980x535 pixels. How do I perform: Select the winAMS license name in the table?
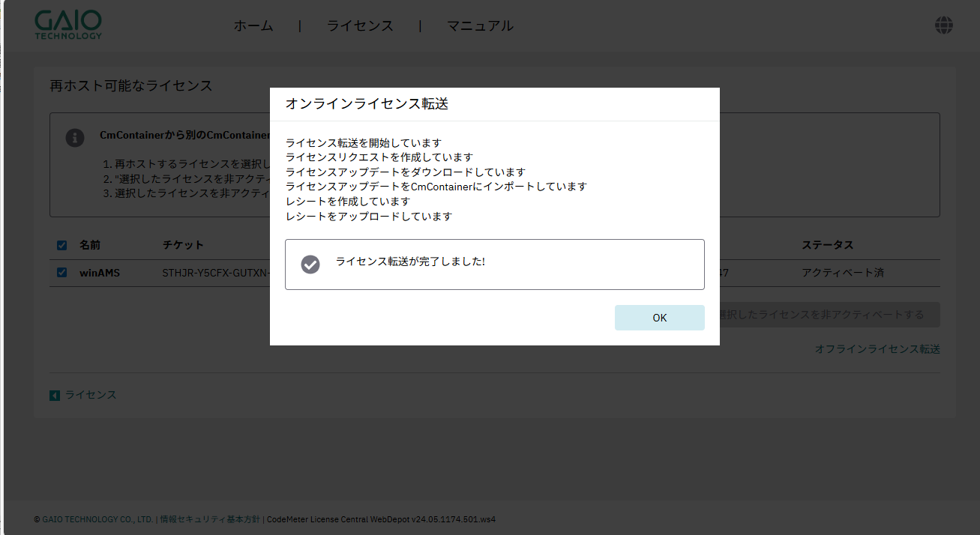tap(100, 273)
